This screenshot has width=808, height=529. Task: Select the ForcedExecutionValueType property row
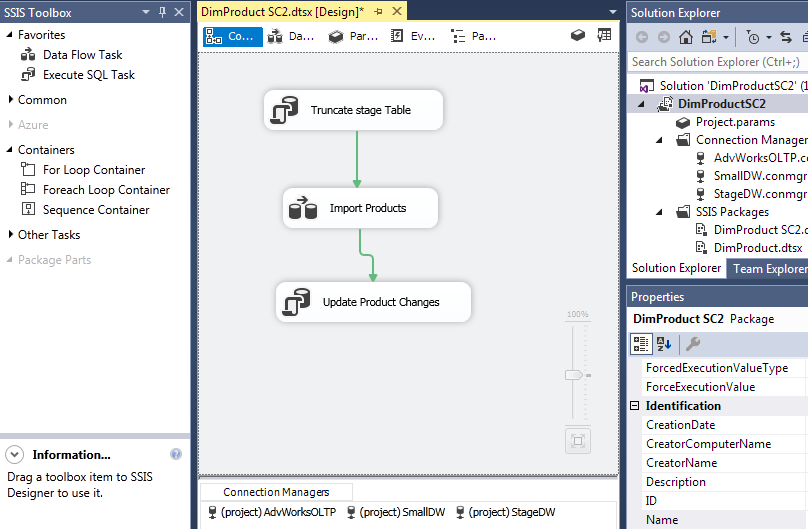(x=724, y=368)
